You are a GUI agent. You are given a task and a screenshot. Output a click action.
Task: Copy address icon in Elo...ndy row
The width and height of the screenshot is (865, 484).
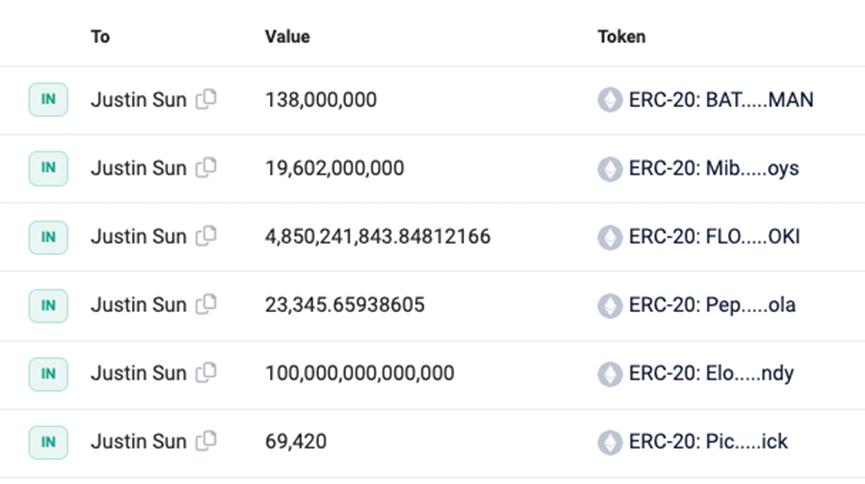click(206, 373)
